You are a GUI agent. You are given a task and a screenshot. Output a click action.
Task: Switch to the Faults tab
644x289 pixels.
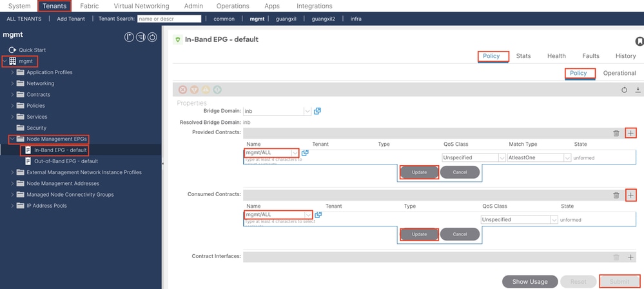pos(590,56)
